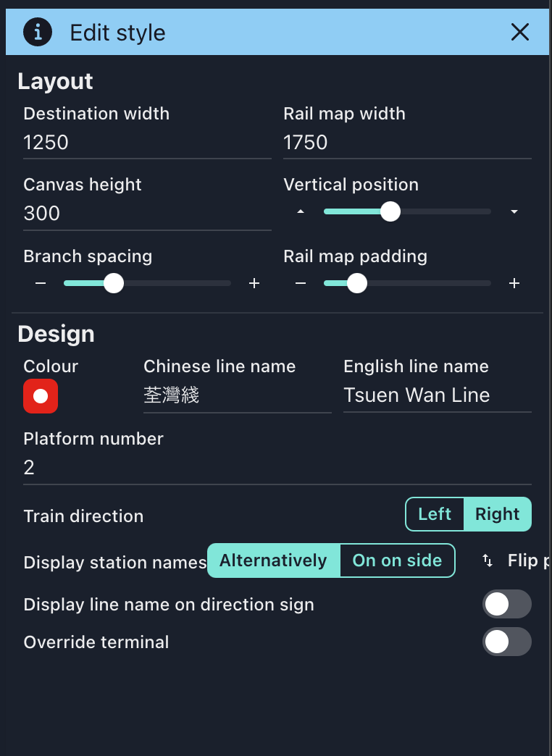This screenshot has width=552, height=756.
Task: Decrease Branch spacing using the minus icon
Action: pos(41,283)
